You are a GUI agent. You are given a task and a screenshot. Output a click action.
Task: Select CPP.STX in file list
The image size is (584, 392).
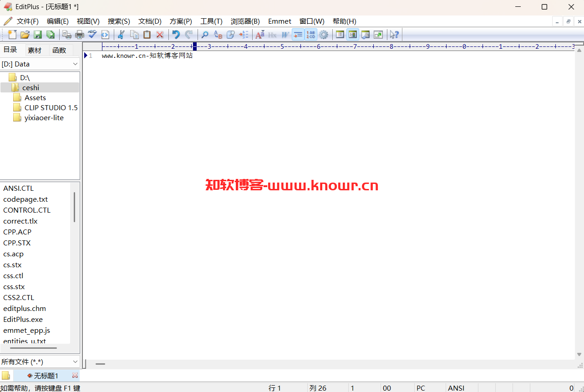(x=17, y=243)
